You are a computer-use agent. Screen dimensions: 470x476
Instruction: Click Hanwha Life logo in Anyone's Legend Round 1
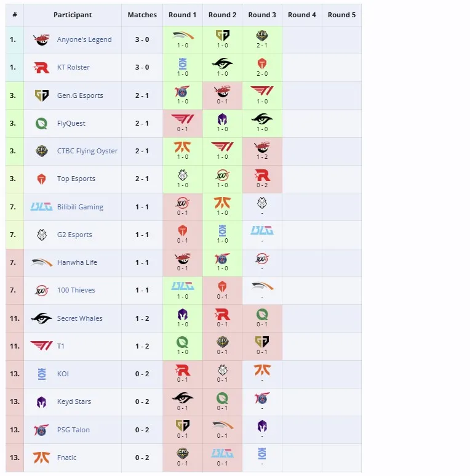[x=183, y=36]
